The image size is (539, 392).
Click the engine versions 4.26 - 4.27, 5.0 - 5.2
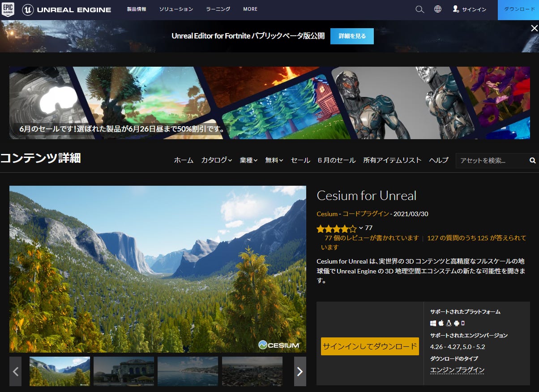pyautogui.click(x=458, y=347)
